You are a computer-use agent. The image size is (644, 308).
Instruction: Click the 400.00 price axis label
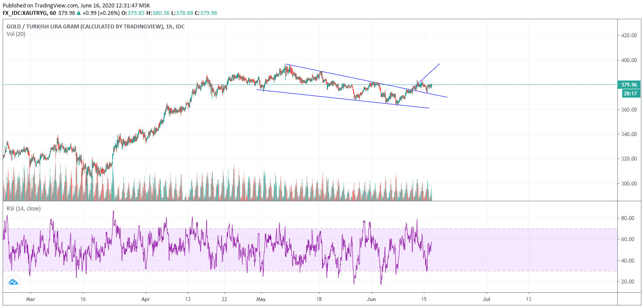pyautogui.click(x=629, y=60)
